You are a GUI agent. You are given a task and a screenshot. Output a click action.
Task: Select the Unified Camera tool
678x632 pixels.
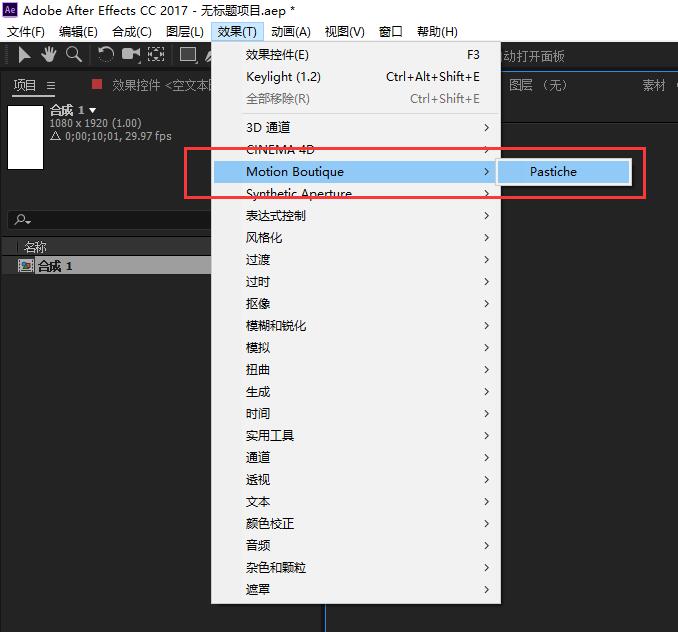point(131,54)
